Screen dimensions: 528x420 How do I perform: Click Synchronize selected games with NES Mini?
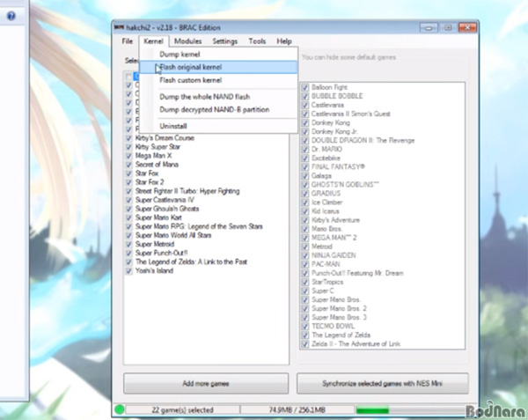pos(382,383)
